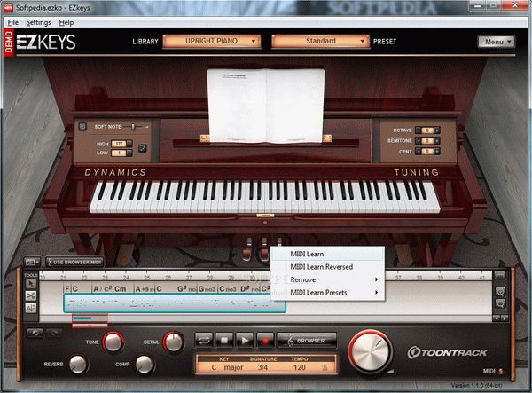Stop playback with the square button
The height and width of the screenshot is (393, 532).
224,341
